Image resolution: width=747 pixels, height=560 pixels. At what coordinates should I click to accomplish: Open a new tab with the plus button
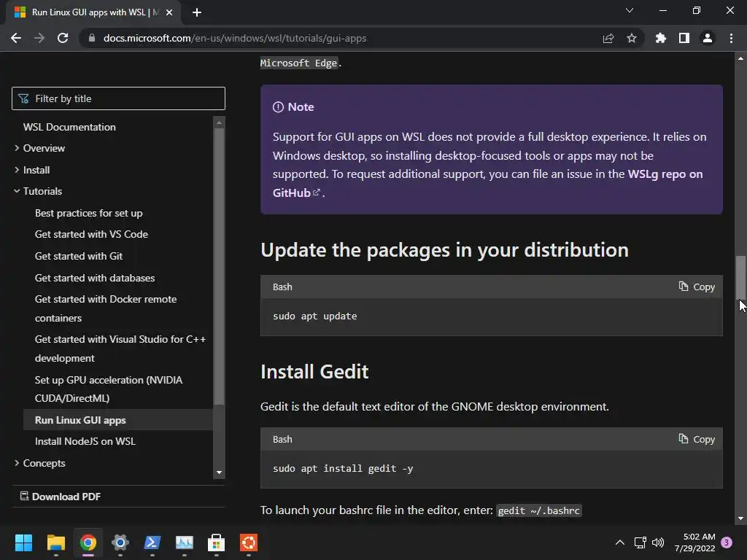(197, 12)
